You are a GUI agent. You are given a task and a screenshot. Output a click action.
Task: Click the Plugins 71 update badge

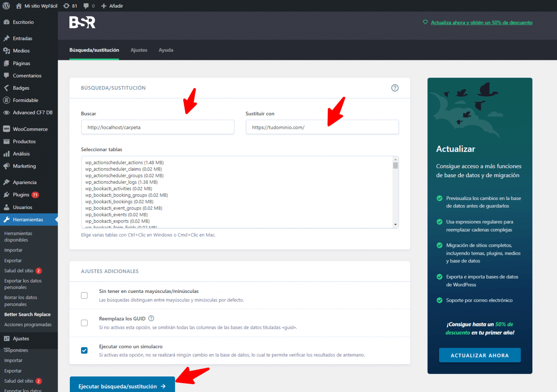pyautogui.click(x=35, y=195)
